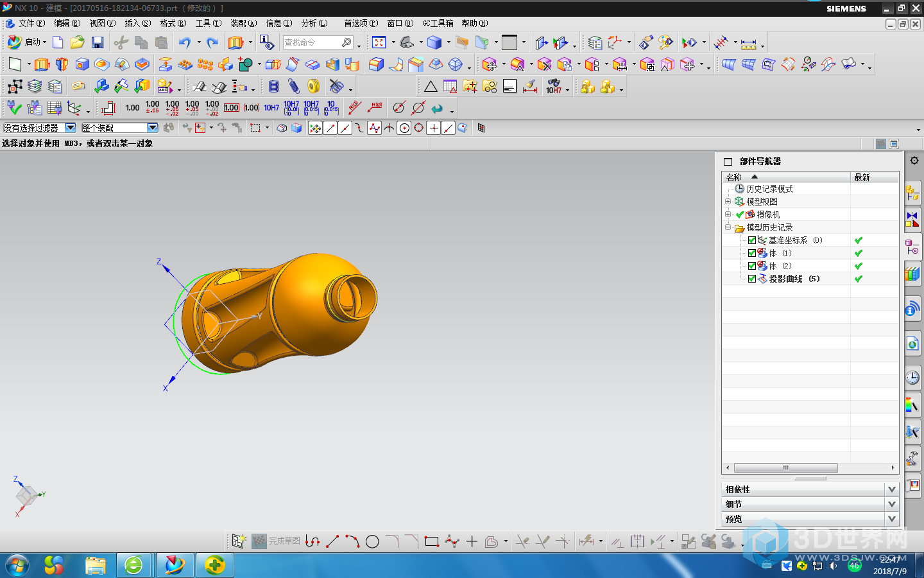Uncheck the 体 (1) feature checkbox
The image size is (924, 578).
point(752,253)
